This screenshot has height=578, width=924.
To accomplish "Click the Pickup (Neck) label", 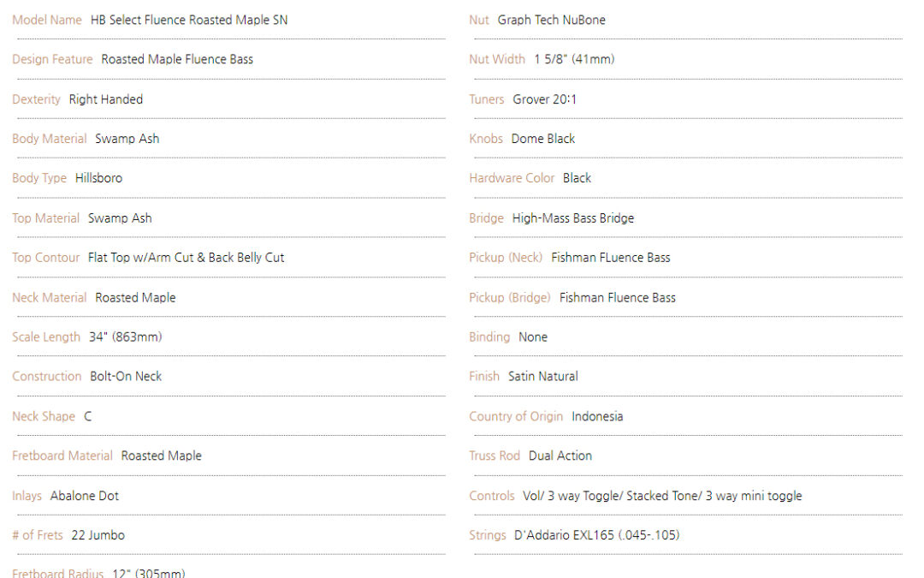I will tap(506, 258).
